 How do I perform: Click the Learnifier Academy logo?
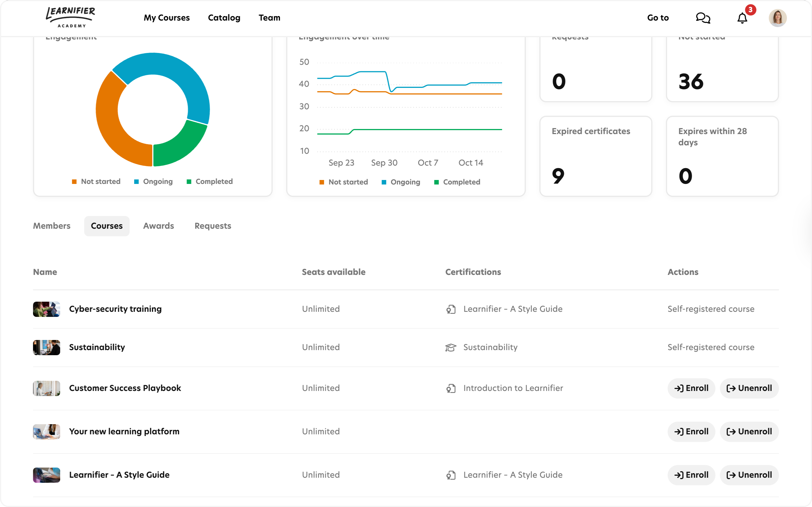coord(70,17)
